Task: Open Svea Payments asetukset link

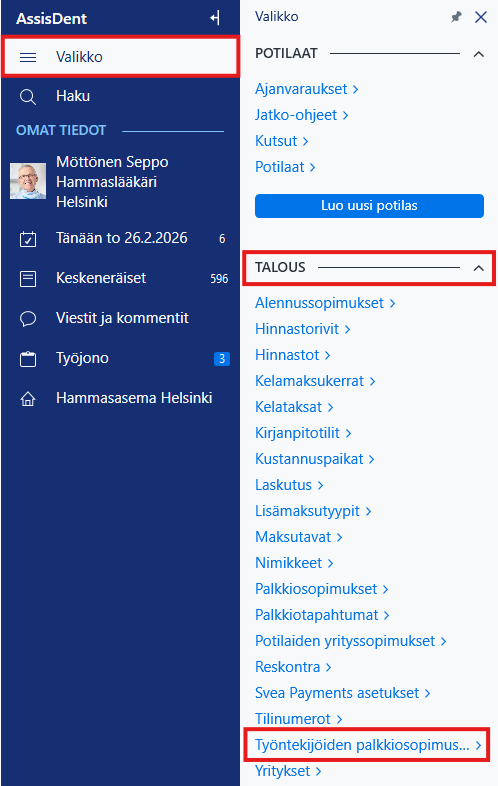Action: (343, 693)
